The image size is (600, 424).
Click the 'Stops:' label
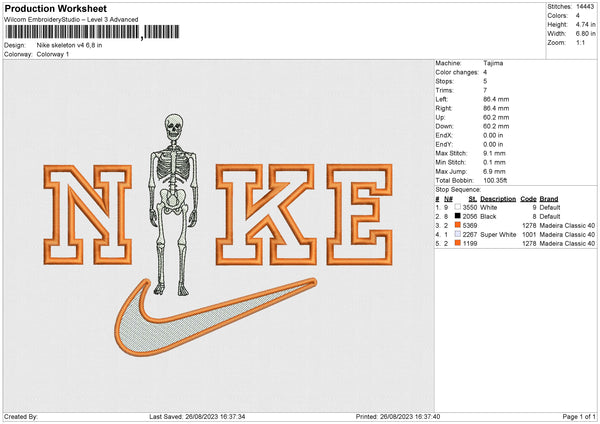point(444,81)
